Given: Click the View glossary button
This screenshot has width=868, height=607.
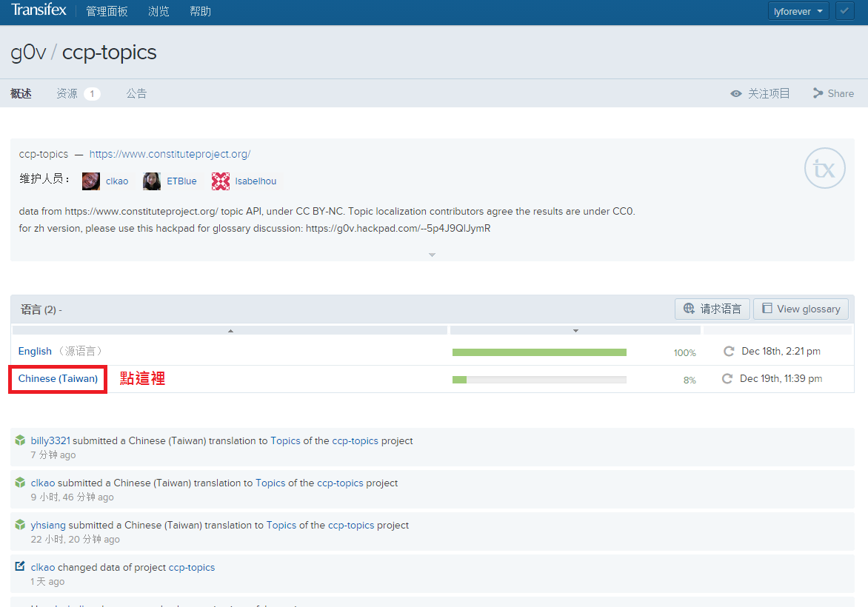Looking at the screenshot, I should [x=801, y=309].
